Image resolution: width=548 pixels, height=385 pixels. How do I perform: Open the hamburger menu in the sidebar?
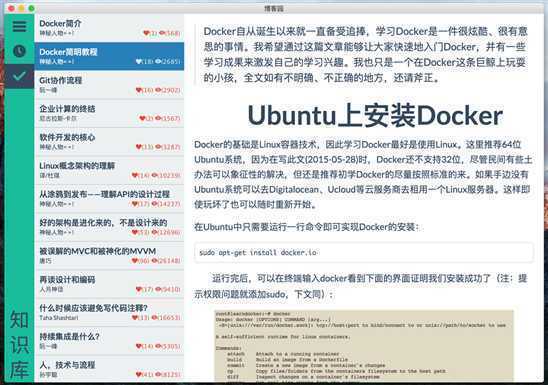pyautogui.click(x=19, y=26)
